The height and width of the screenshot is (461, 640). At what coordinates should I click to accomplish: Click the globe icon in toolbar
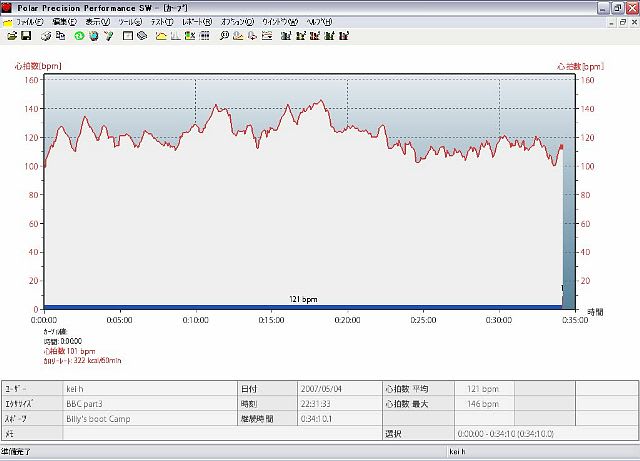point(93,36)
